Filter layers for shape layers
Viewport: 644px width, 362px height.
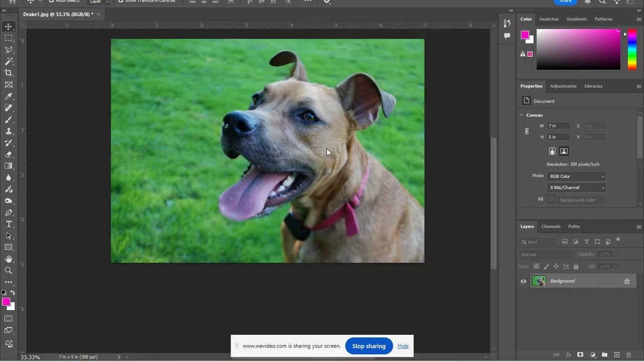tap(597, 242)
